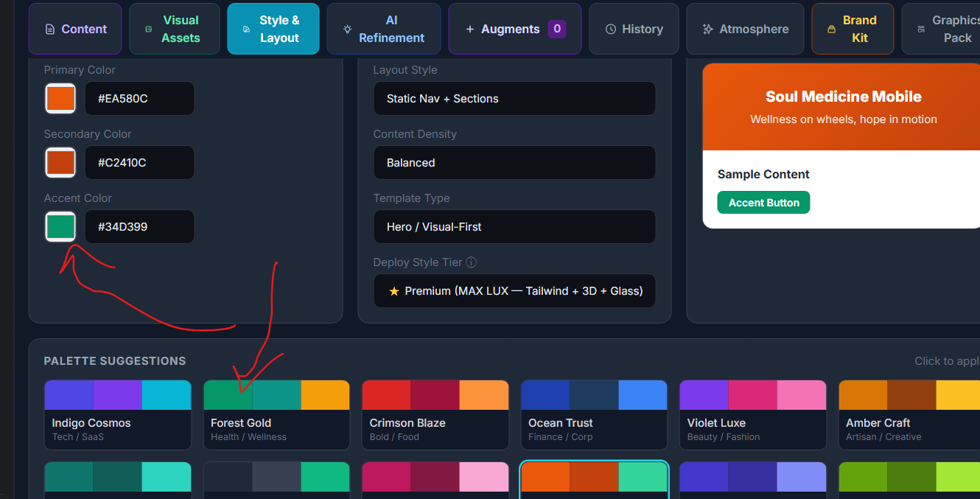Click the Secondary Color hex input field
Screen dimensions: 980x499
point(139,163)
